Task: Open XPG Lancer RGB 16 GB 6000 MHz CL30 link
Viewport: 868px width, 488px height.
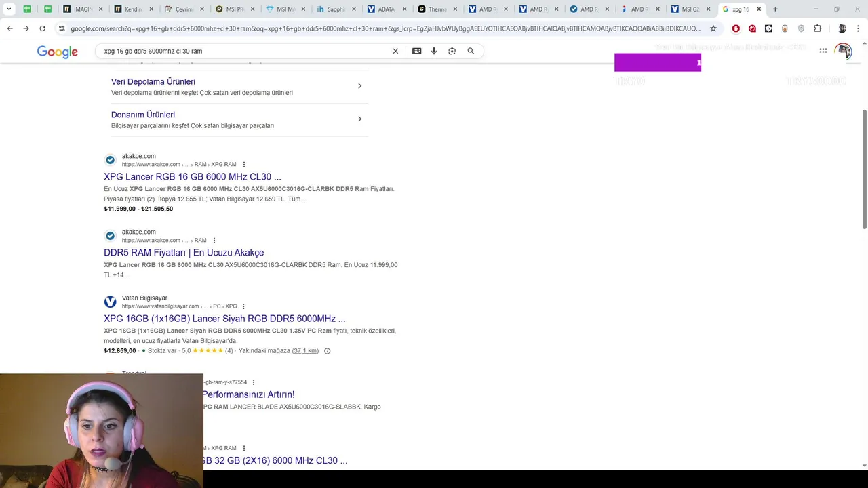Action: pos(193,177)
